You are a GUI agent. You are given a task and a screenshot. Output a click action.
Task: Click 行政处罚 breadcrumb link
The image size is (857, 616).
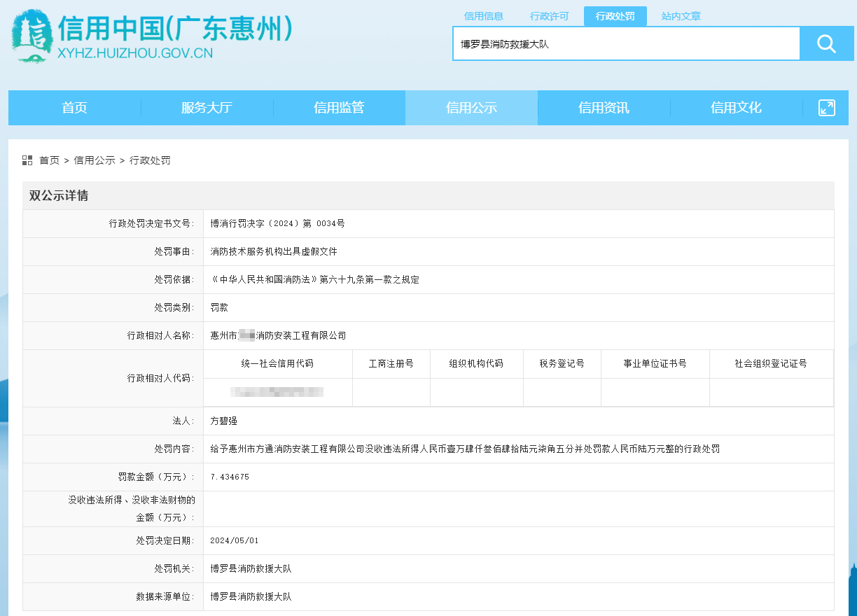coord(150,160)
